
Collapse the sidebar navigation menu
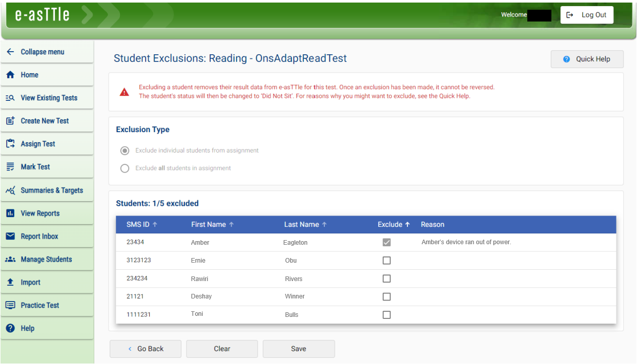pos(10,52)
